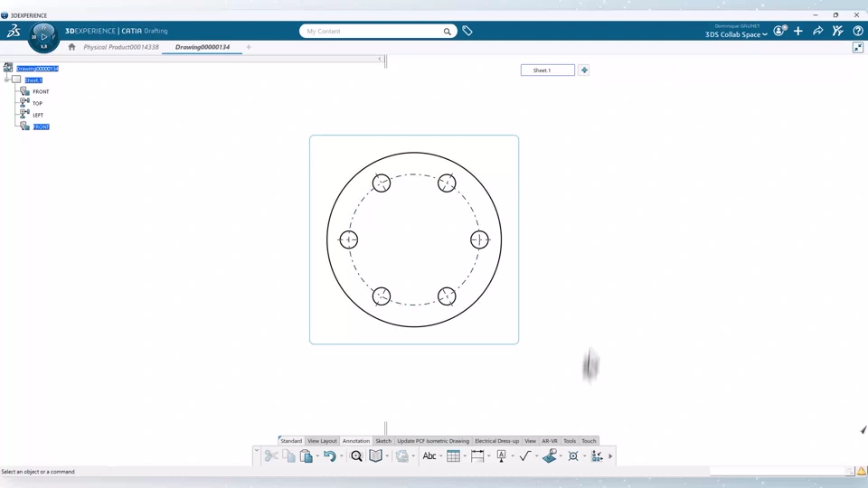Open the 6WTags tag icon
Image resolution: width=868 pixels, height=488 pixels.
pos(467,31)
